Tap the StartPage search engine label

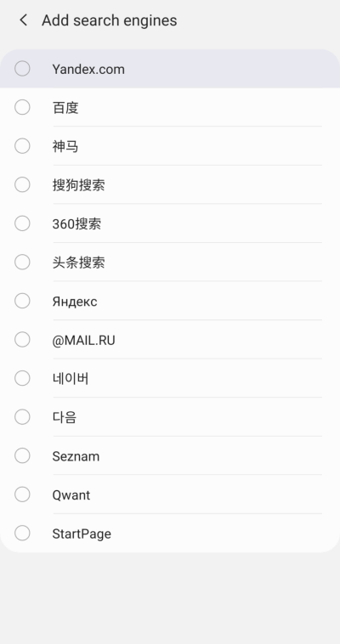(x=82, y=534)
